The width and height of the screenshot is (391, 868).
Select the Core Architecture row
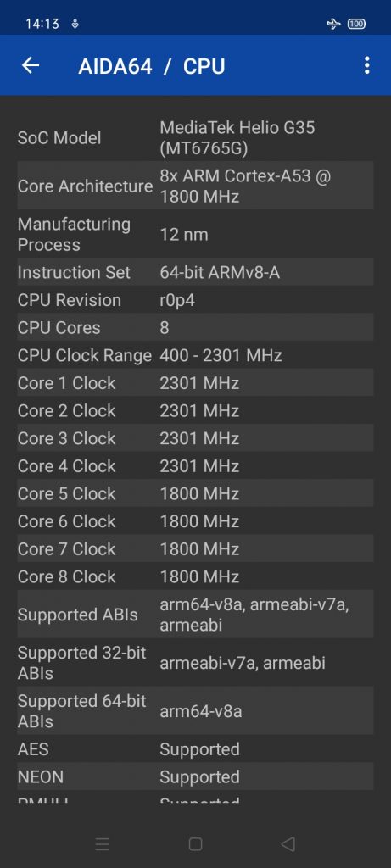(195, 186)
